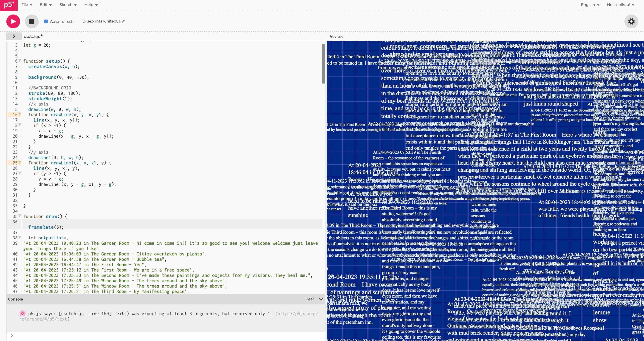The height and width of the screenshot is (341, 644).
Task: Click 'let outputList=[' on line 38
Action: 48,238
